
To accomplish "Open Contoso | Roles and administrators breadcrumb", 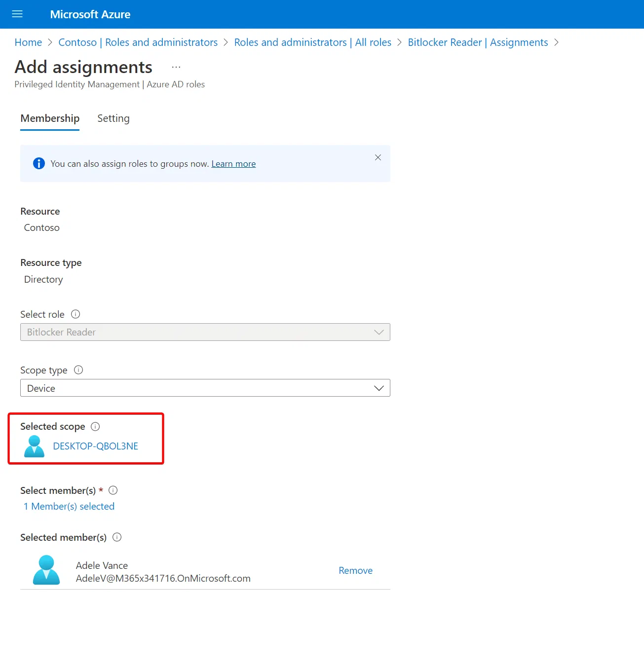I will click(138, 42).
